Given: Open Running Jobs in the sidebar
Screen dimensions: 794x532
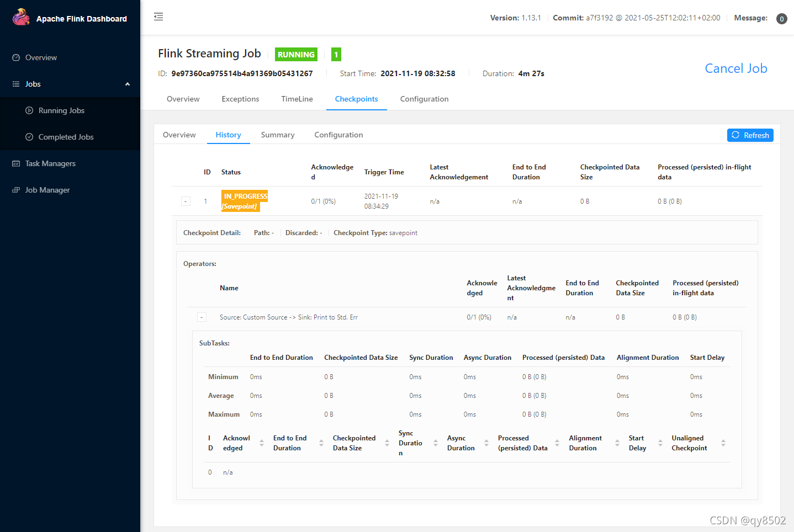Looking at the screenshot, I should click(70, 110).
